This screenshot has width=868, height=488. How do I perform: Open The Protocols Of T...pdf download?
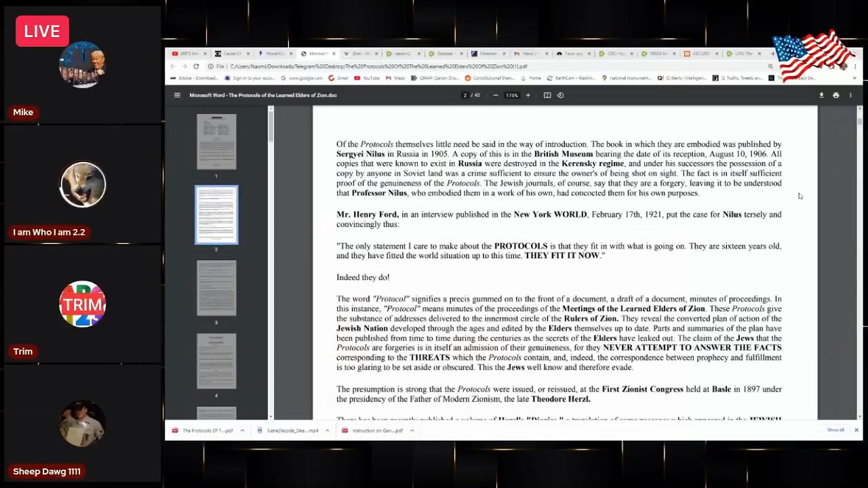click(203, 430)
